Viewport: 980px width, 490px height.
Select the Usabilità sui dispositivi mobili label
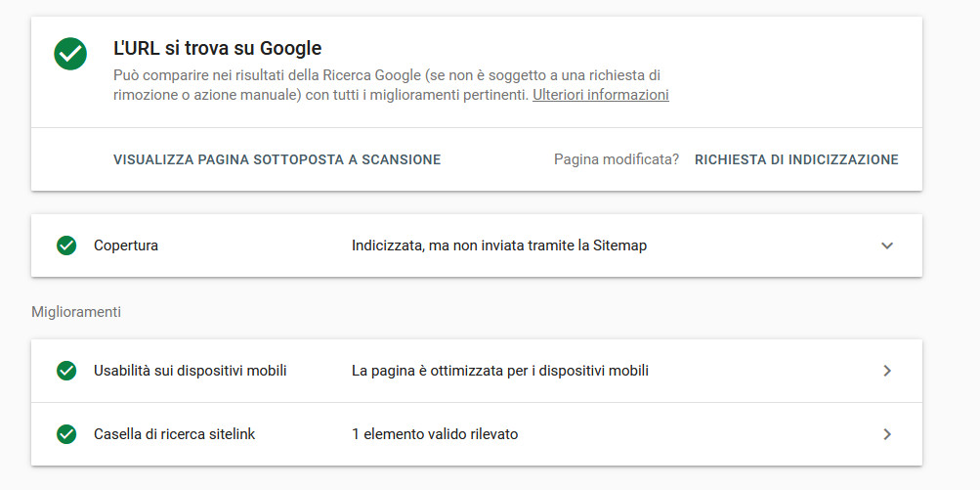coord(190,371)
